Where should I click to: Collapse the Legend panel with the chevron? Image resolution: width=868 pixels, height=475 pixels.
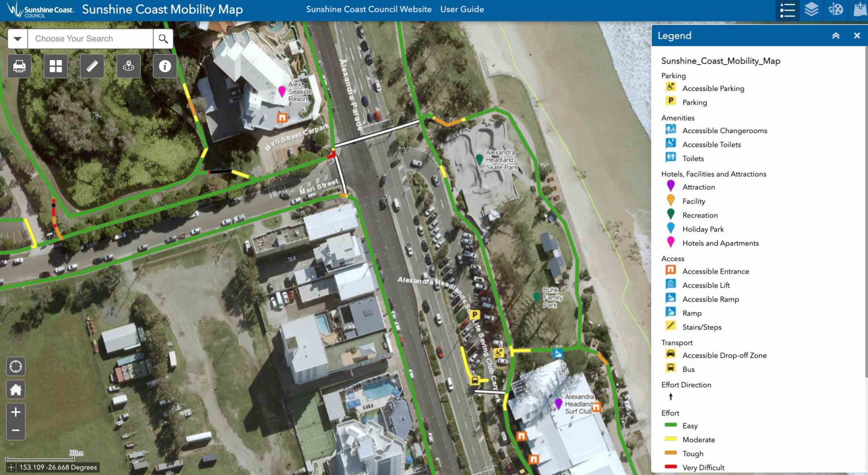click(836, 35)
